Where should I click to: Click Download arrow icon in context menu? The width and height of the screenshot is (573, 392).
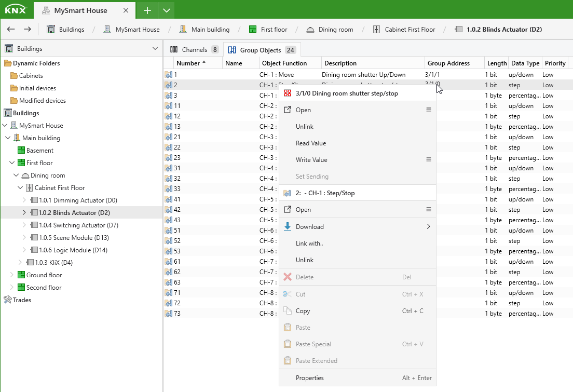288,226
